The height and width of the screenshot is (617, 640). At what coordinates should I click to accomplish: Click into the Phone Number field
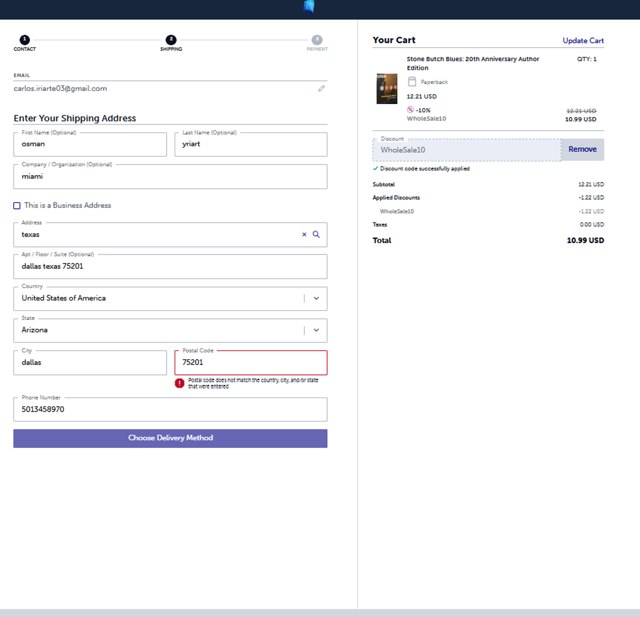pos(170,409)
